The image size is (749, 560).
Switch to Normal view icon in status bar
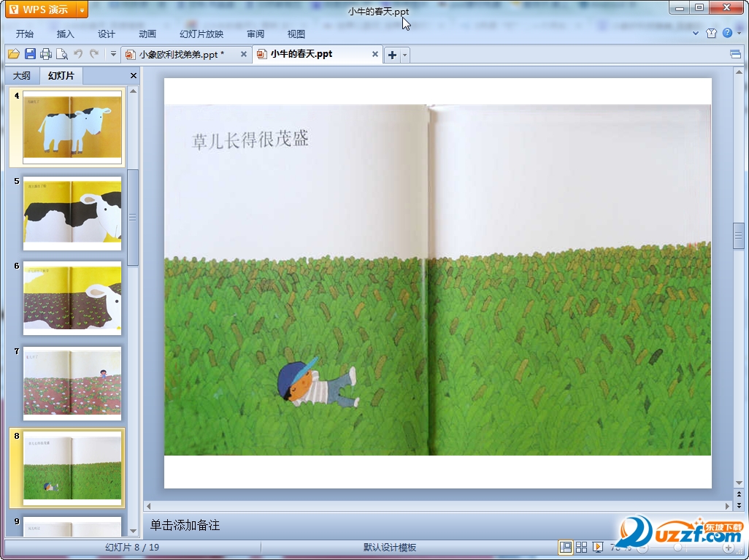(x=566, y=547)
